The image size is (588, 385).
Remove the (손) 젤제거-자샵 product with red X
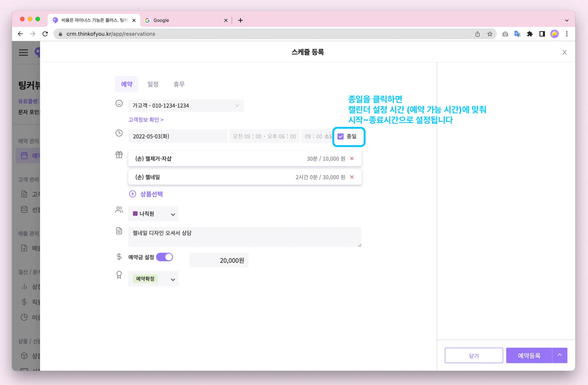click(352, 159)
